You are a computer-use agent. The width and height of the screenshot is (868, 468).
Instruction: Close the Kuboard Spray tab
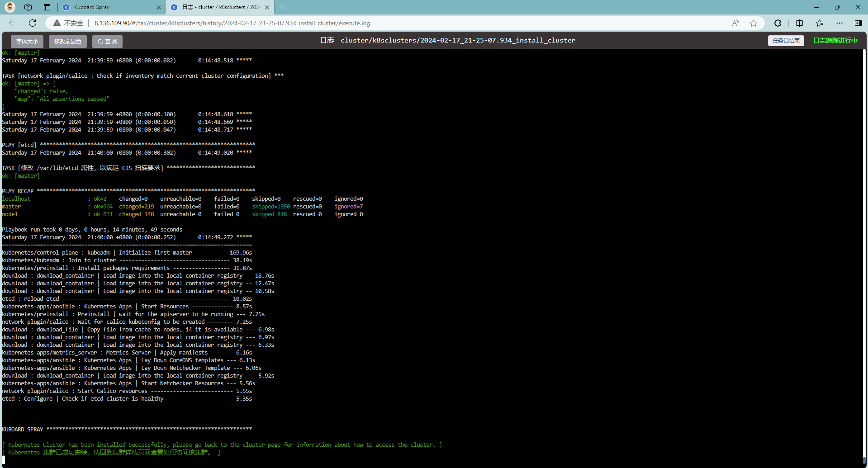(x=159, y=7)
